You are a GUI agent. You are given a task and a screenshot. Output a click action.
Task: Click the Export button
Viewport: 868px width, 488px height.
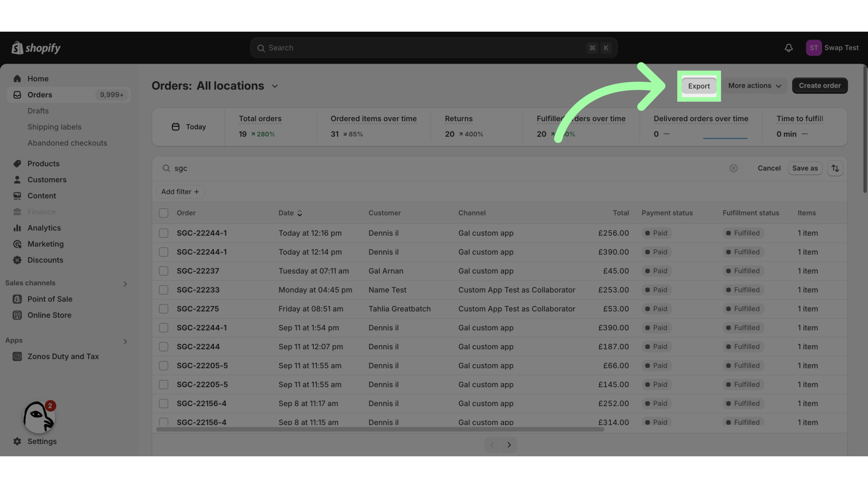pos(698,85)
